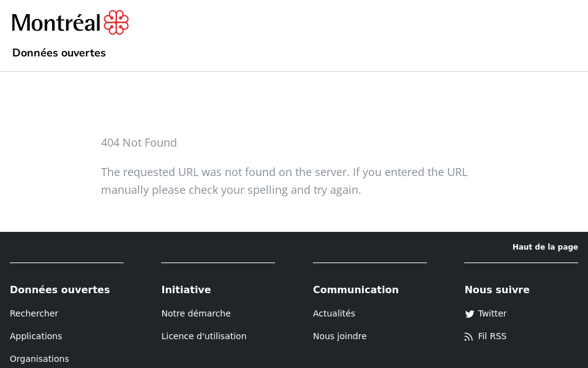Jump to top via Haut de la page
588x368 pixels.
point(545,247)
